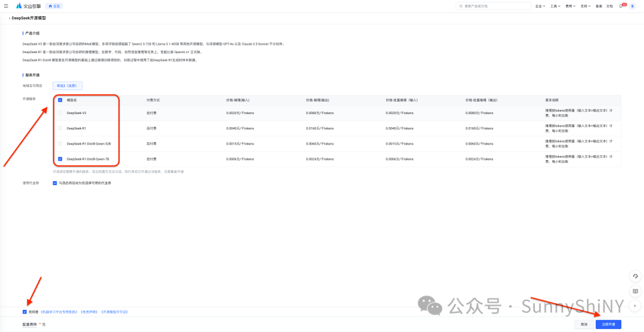
Task: Expand the 工具 dropdown menu
Action: (556, 6)
